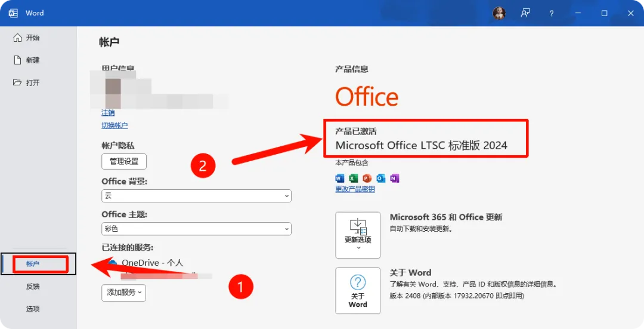
Task: Click the Outlook app icon under 本产品包含
Action: pos(380,178)
